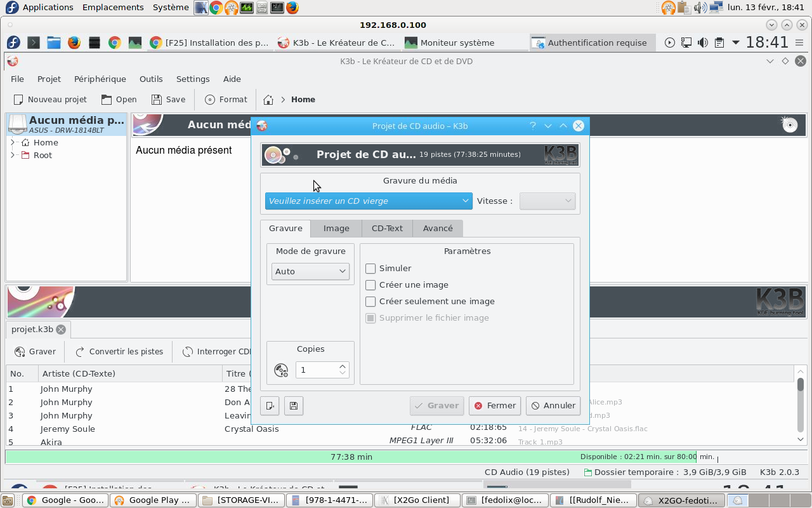
Task: Open the Projet menu
Action: pos(49,79)
